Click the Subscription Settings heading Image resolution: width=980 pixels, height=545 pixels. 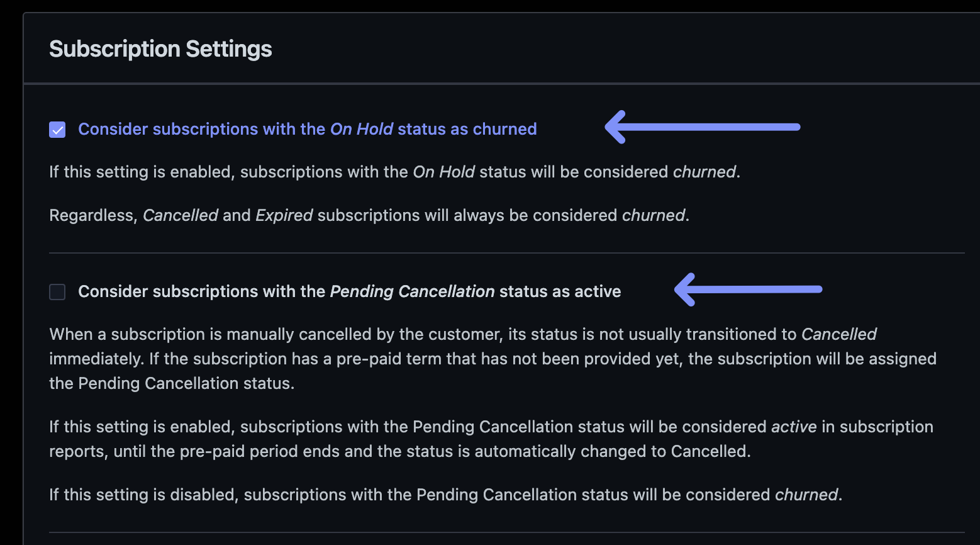[x=160, y=49]
